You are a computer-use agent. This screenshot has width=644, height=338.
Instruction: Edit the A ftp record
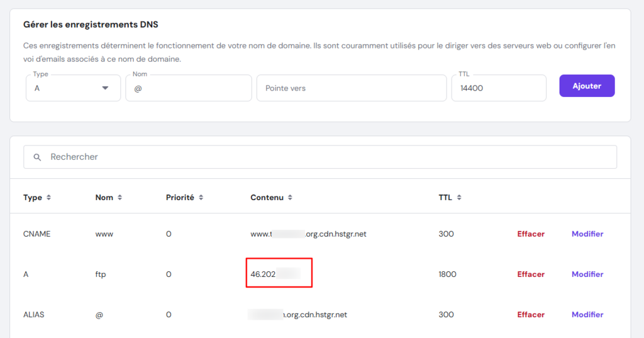click(x=587, y=274)
